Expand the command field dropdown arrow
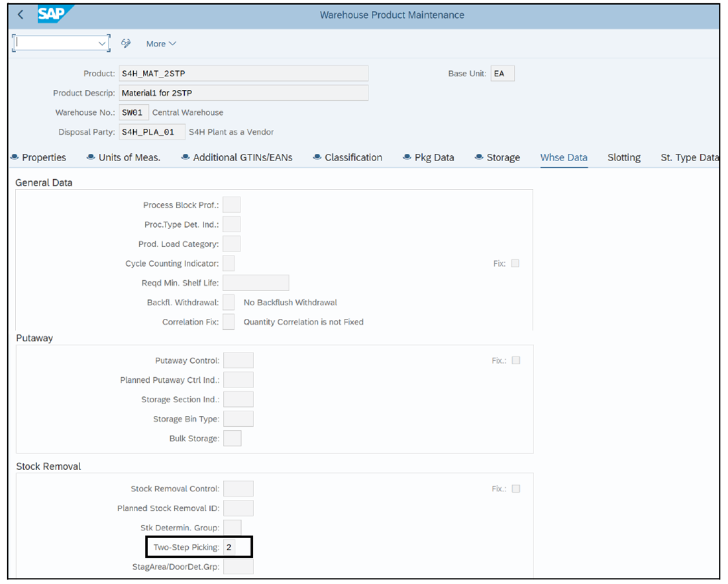728x584 pixels. pos(102,43)
